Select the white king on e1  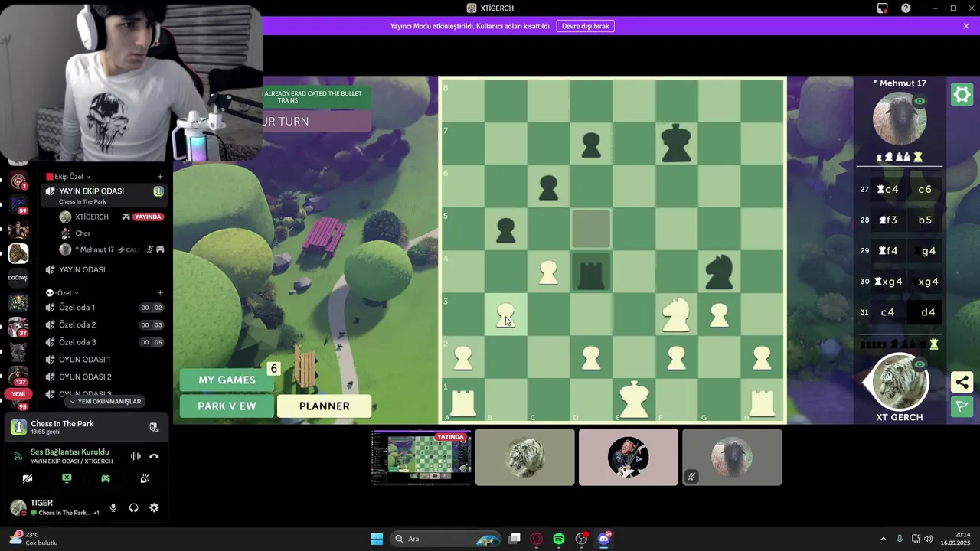coord(633,399)
